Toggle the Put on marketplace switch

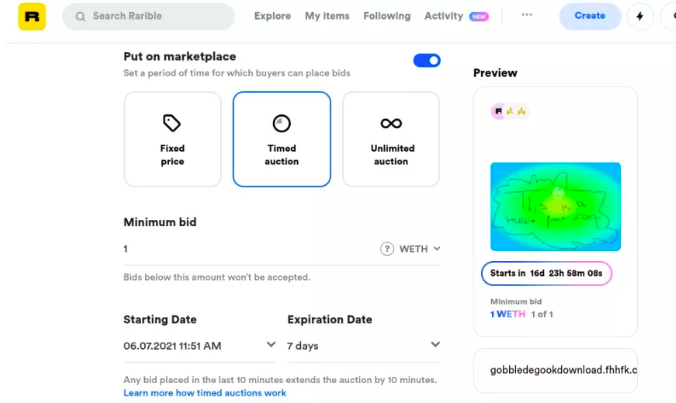click(427, 60)
